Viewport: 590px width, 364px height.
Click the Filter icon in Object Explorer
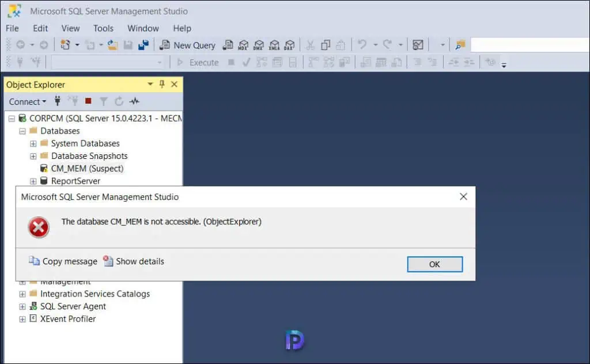(x=104, y=101)
